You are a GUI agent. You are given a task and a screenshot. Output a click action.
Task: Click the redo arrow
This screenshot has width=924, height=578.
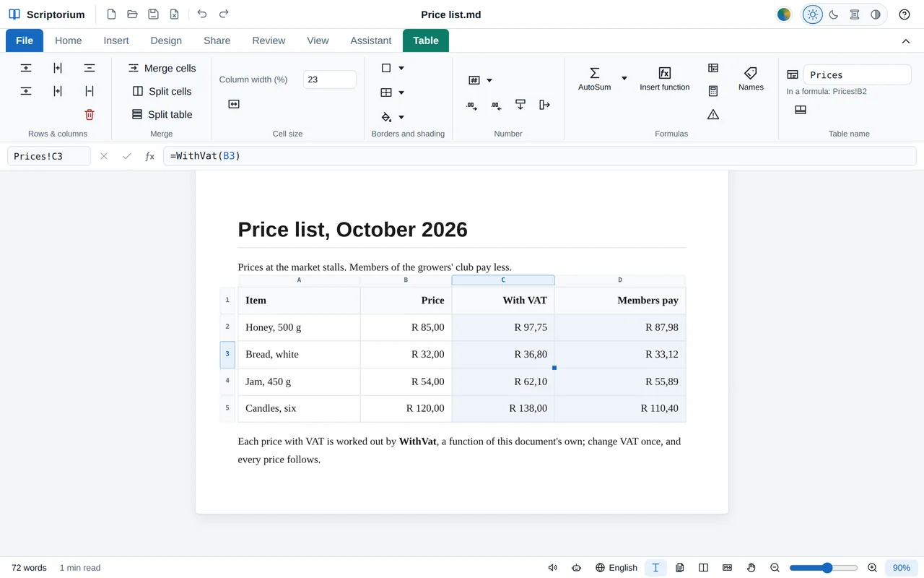tap(224, 14)
